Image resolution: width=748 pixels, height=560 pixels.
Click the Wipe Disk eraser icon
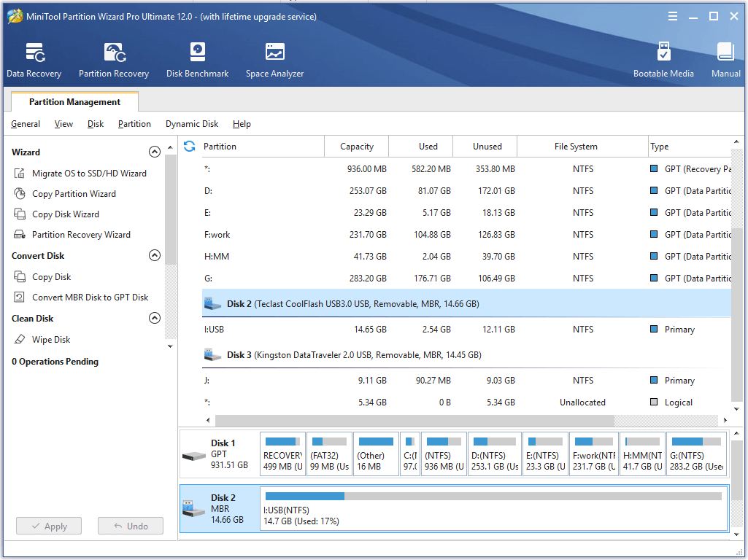pyautogui.click(x=20, y=339)
